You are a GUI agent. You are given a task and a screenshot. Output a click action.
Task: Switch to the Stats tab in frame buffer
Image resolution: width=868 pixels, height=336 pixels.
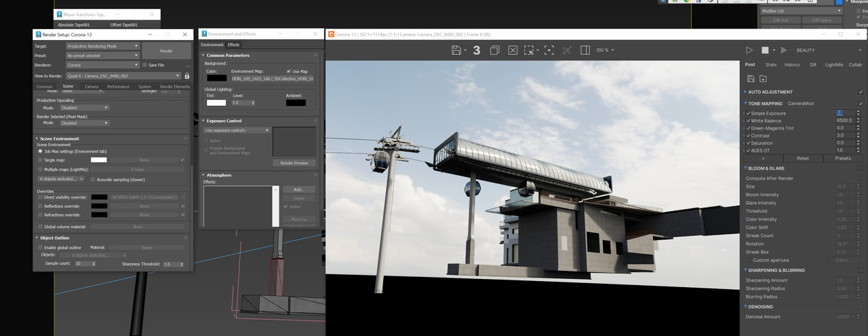tap(771, 64)
